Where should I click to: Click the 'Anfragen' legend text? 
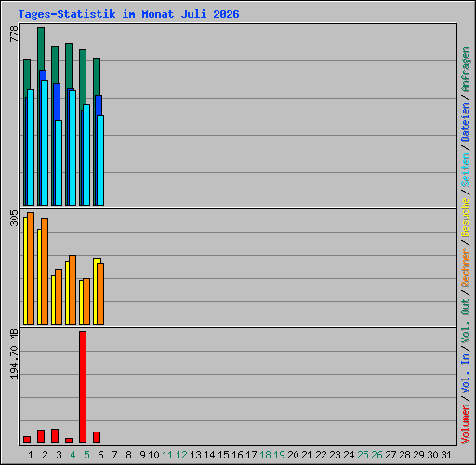tap(465, 70)
